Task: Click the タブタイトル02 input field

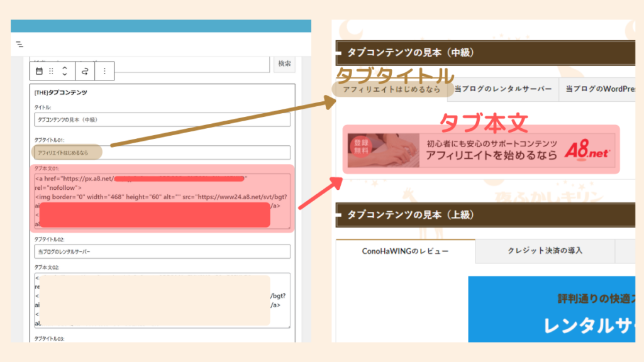Action: pos(162,251)
